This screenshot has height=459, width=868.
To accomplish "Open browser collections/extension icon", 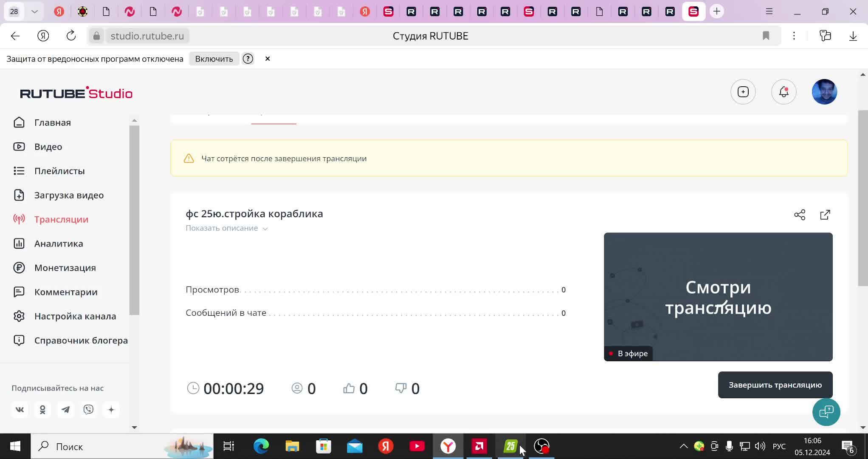I will click(825, 36).
